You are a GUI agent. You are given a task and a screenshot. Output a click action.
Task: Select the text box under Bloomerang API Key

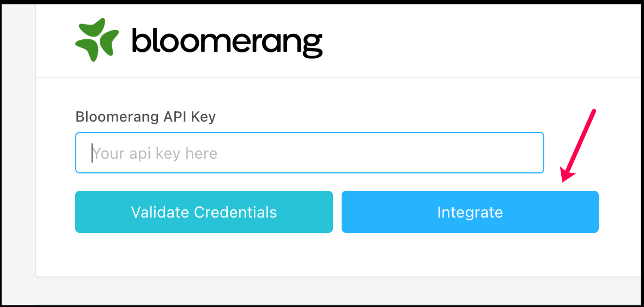[x=309, y=153]
